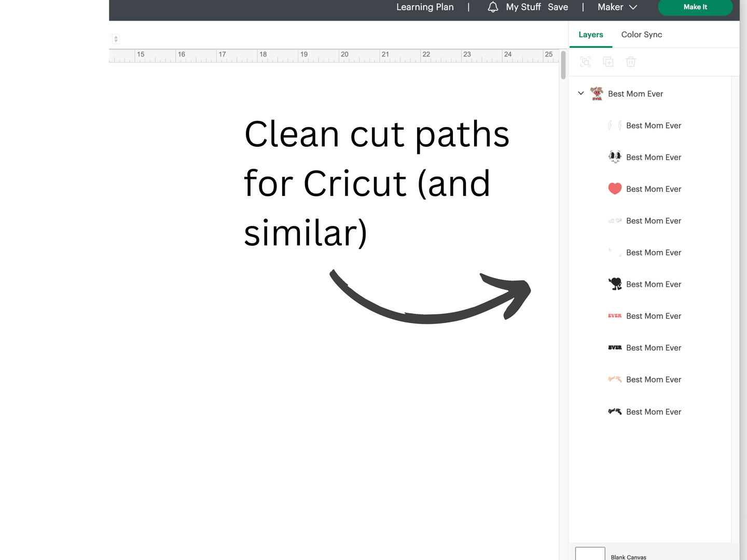Open the Layers tab

click(590, 35)
